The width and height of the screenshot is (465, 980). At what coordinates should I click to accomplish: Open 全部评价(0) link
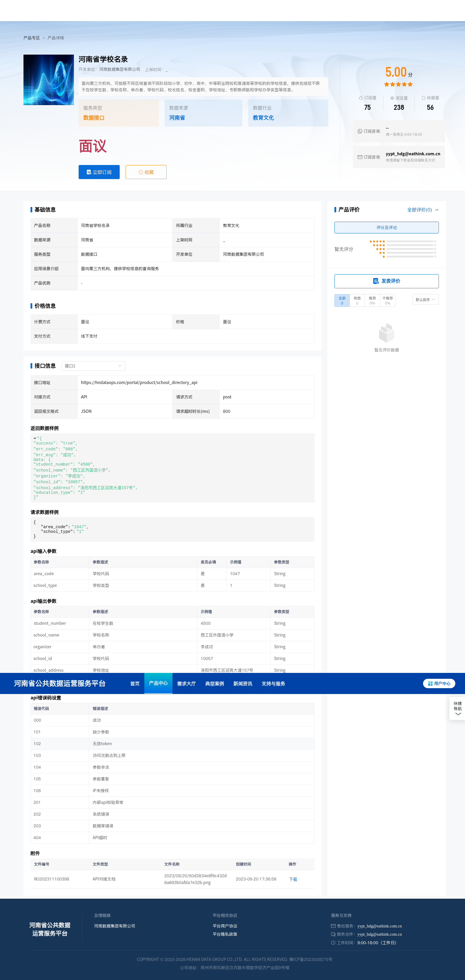click(x=419, y=210)
